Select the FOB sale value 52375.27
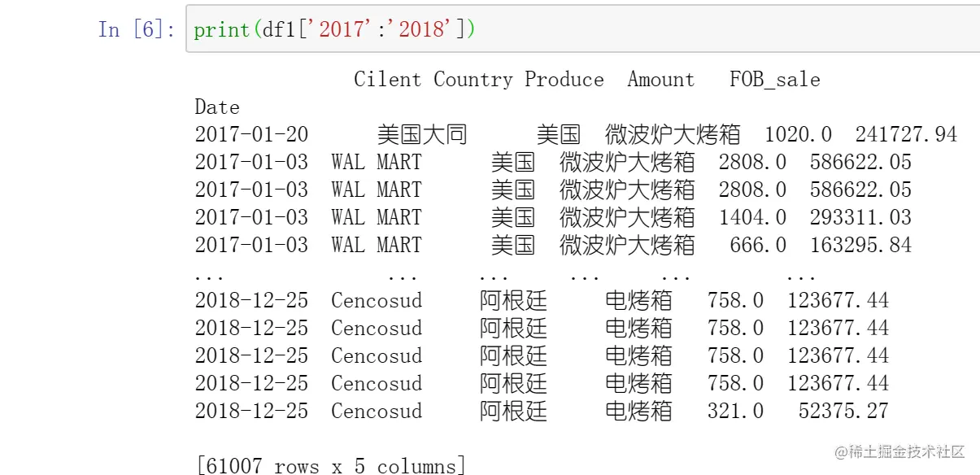Image resolution: width=980 pixels, height=475 pixels. point(843,412)
